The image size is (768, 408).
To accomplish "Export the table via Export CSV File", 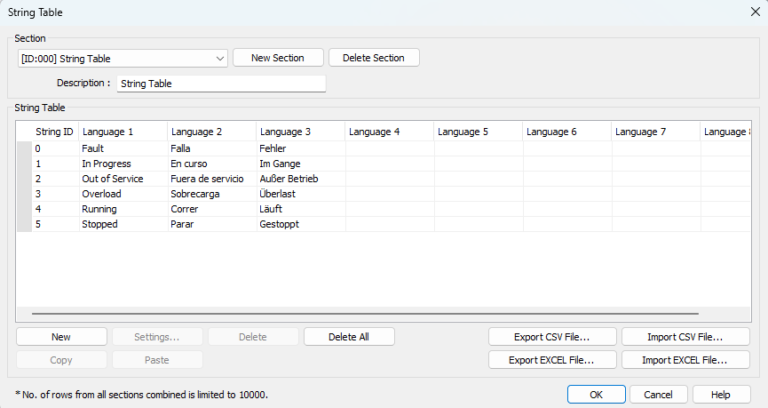I will [552, 337].
